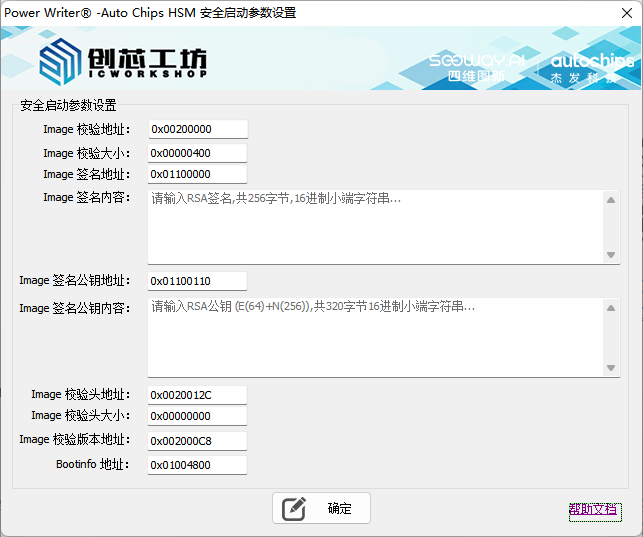Click the ICWORKSHOP logo in the banner
This screenshot has width=643, height=537.
coord(123,62)
